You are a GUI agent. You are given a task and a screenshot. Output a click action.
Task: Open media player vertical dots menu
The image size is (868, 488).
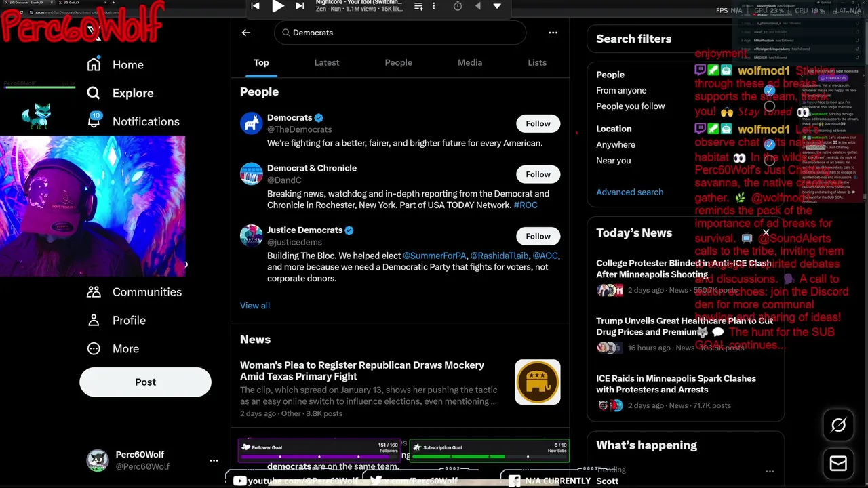point(434,6)
